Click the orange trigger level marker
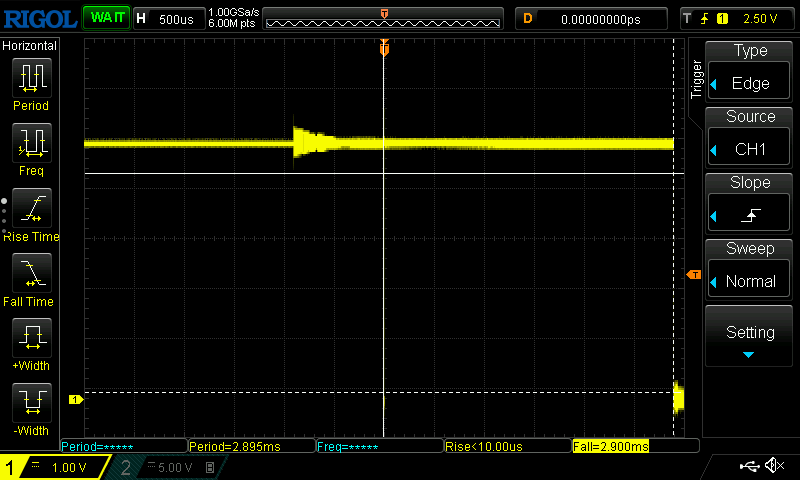Viewport: 800px width, 480px height. (692, 274)
